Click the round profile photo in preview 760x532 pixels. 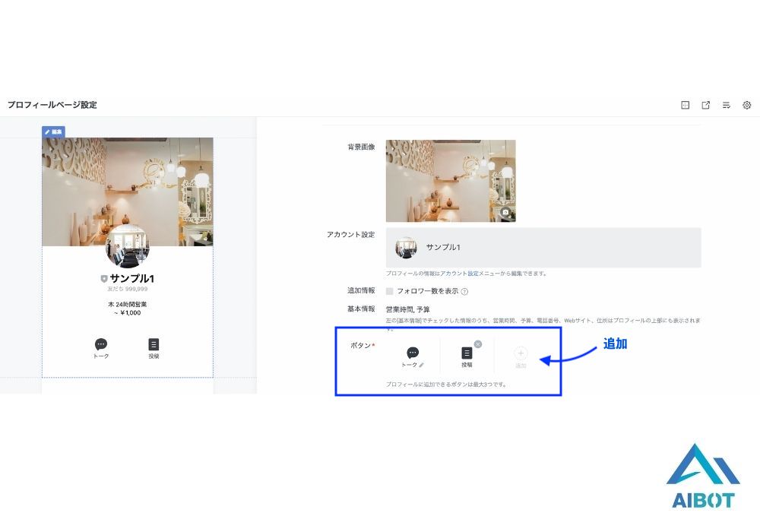(x=127, y=246)
